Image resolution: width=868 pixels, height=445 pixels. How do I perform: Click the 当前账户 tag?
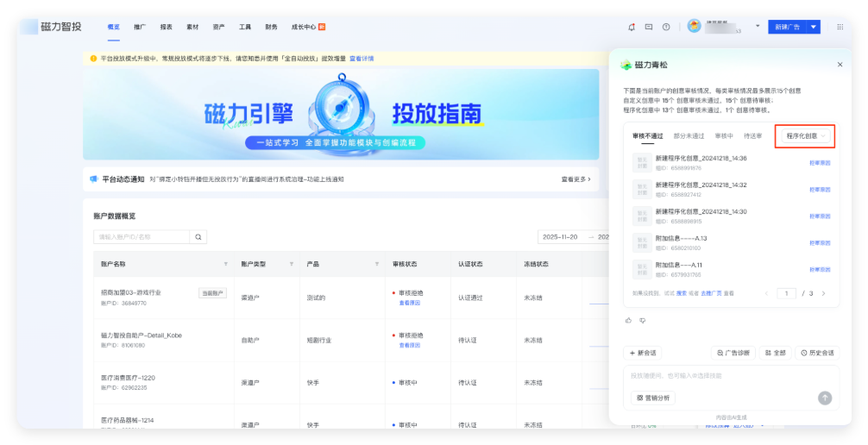click(212, 293)
